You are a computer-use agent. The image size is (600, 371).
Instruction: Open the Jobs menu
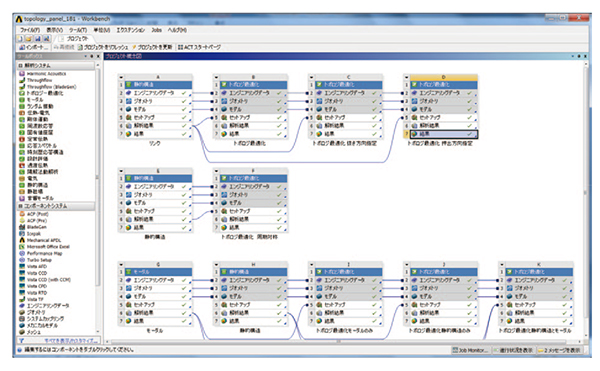point(157,30)
